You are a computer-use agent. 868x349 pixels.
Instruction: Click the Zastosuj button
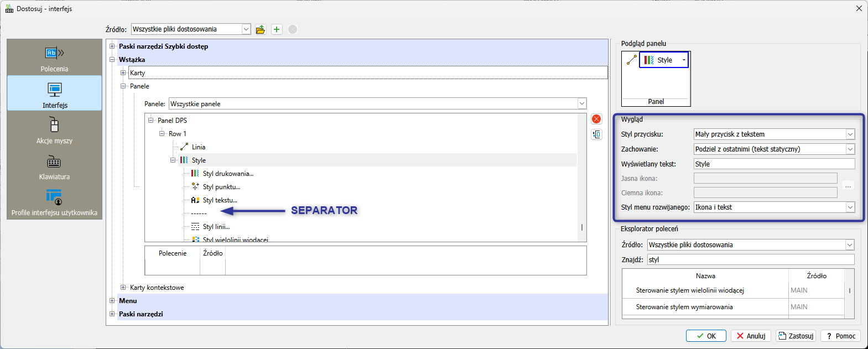pyautogui.click(x=796, y=336)
